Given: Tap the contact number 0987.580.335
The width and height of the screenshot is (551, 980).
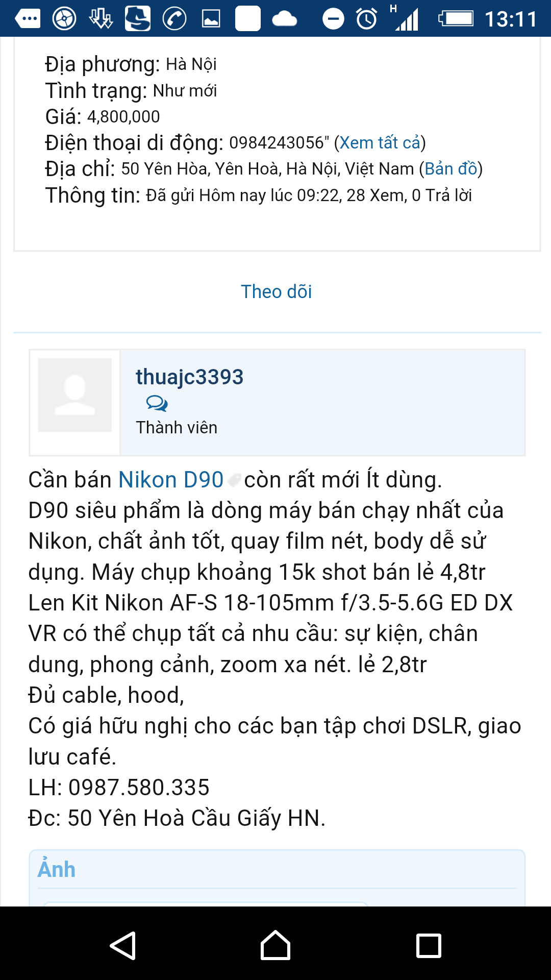Looking at the screenshot, I should [139, 788].
